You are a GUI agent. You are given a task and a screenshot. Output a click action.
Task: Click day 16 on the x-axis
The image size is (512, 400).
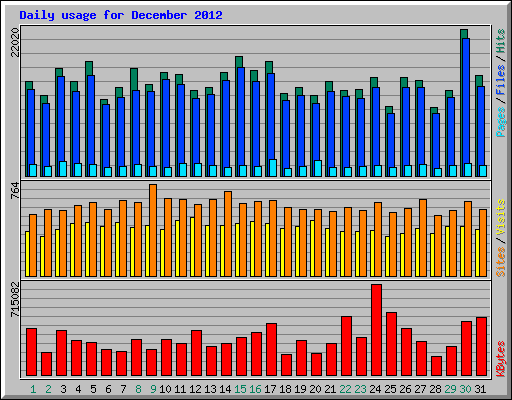coord(255,389)
